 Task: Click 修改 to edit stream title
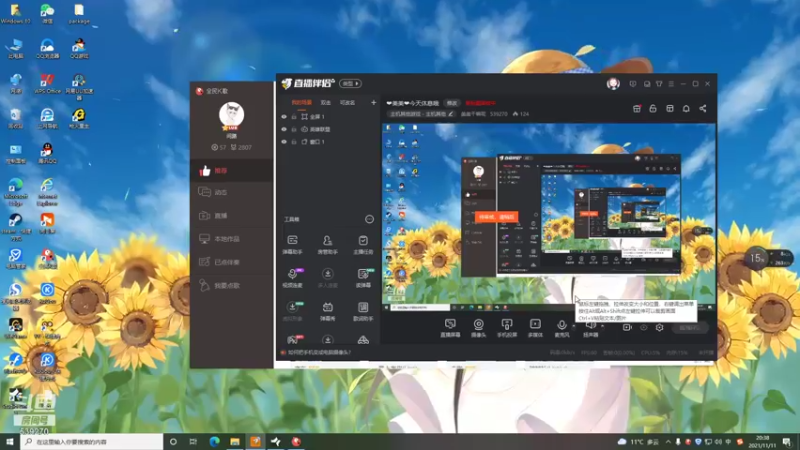452,103
